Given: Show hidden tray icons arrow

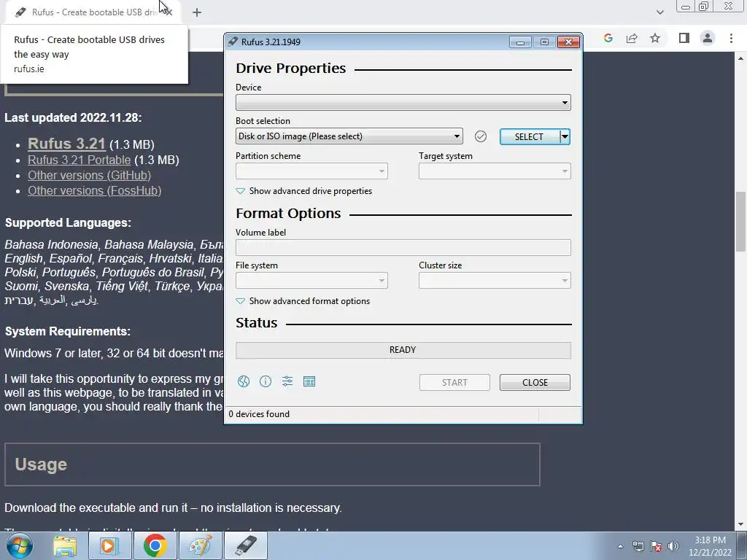Looking at the screenshot, I should coord(620,547).
